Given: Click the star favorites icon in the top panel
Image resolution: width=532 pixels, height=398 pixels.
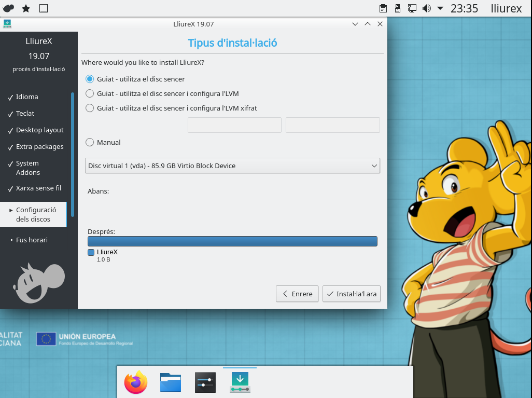Looking at the screenshot, I should click(26, 8).
